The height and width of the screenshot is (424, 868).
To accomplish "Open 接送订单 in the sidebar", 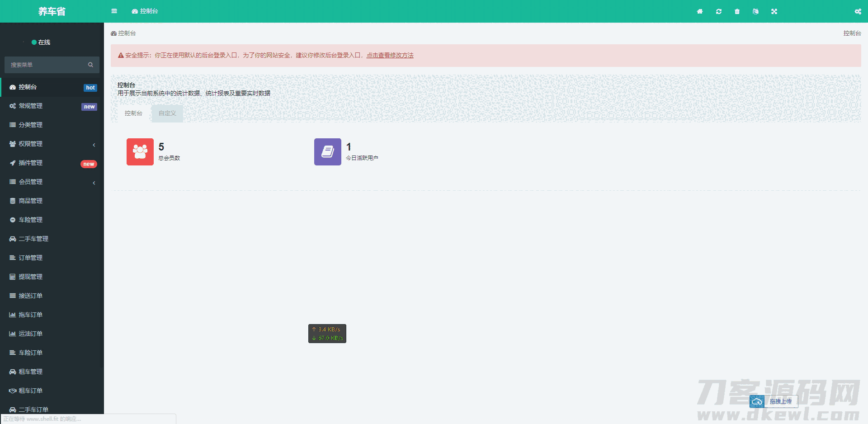I will pos(52,296).
